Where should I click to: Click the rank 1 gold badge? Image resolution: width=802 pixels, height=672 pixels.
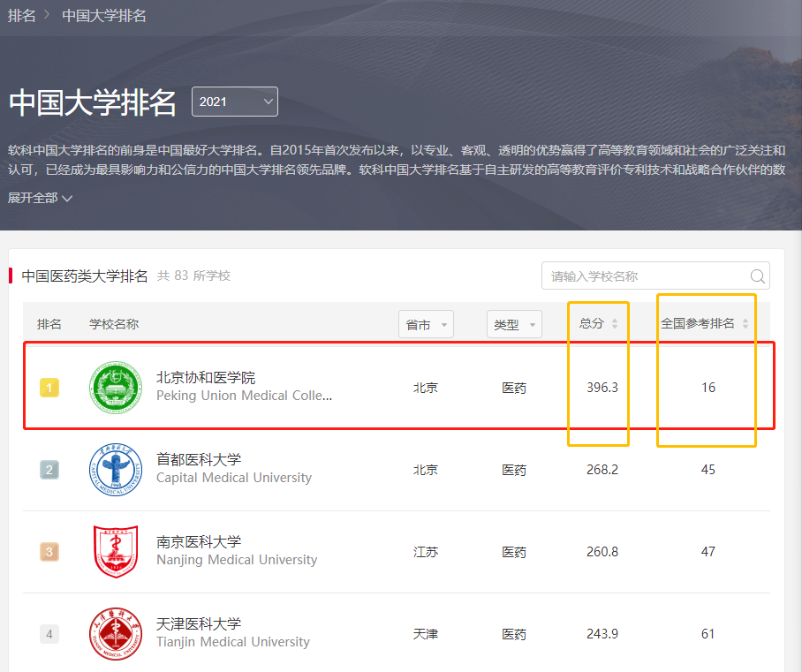click(x=49, y=388)
